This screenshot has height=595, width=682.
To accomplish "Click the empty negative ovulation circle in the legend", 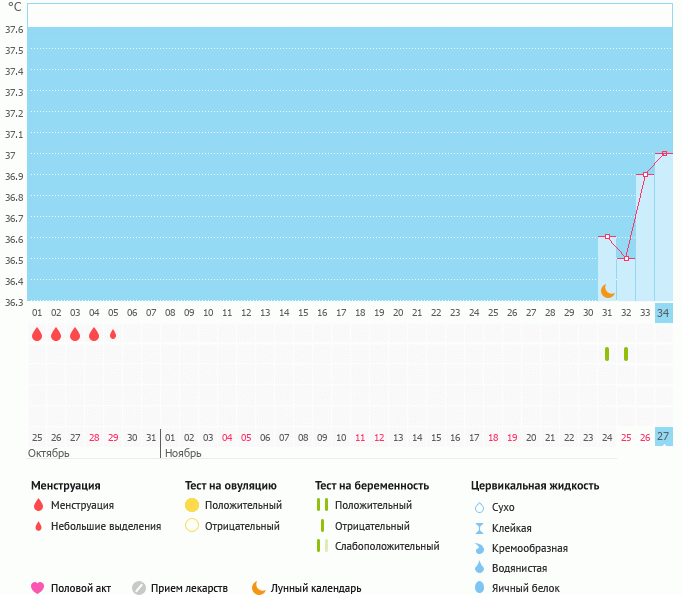I will 192,526.
